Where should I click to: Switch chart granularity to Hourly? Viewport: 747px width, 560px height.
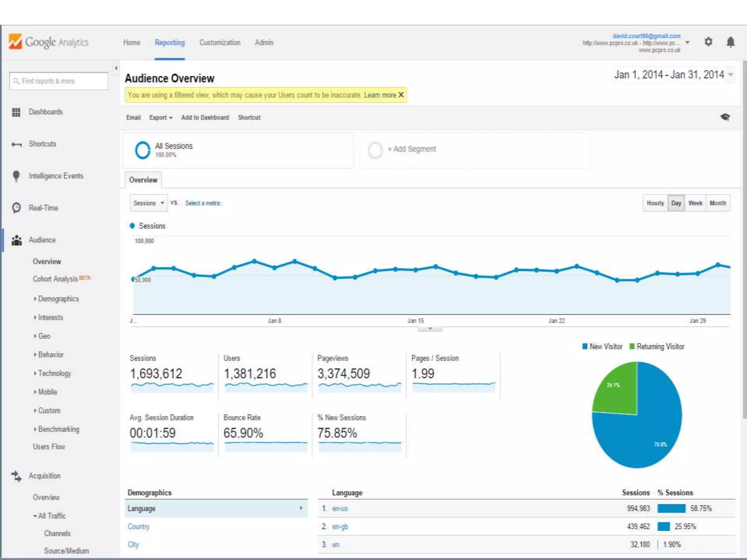pyautogui.click(x=655, y=203)
